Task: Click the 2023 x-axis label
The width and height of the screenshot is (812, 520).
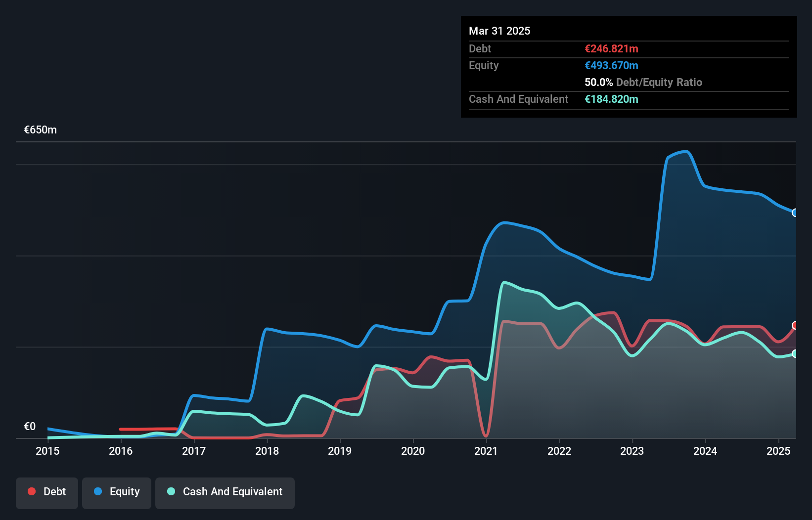Action: [x=632, y=451]
